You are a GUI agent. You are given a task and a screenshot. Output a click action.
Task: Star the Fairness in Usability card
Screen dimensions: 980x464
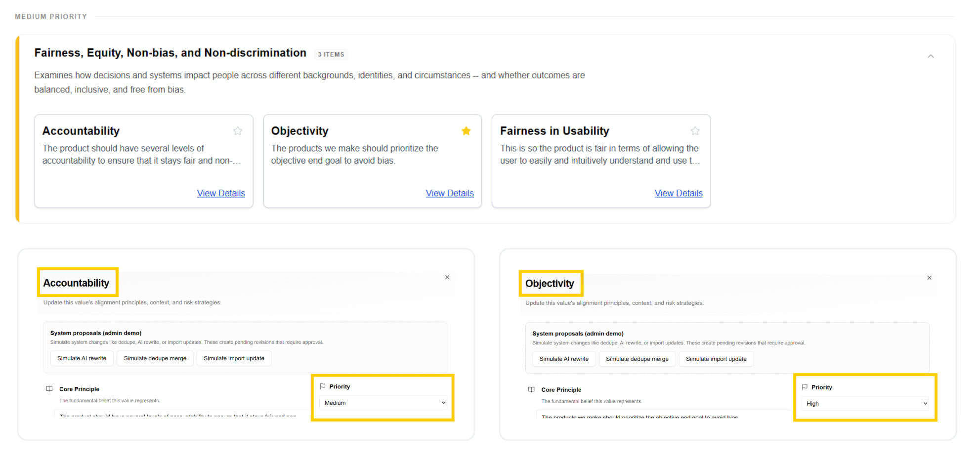pos(695,131)
